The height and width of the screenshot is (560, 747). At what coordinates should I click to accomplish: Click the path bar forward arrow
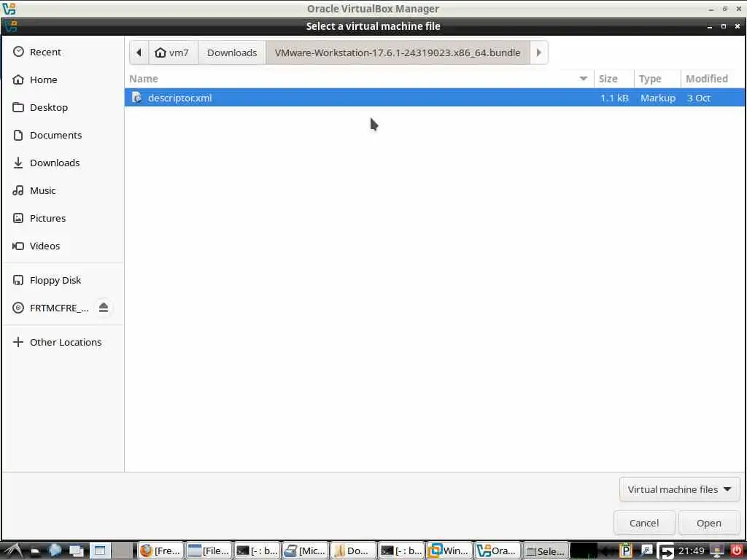(x=539, y=52)
